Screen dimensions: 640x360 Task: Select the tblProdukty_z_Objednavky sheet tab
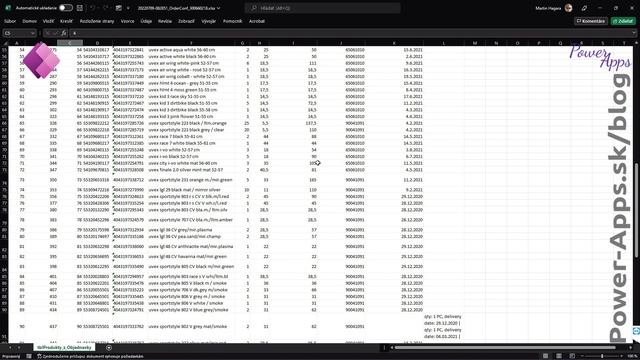(x=64, y=347)
